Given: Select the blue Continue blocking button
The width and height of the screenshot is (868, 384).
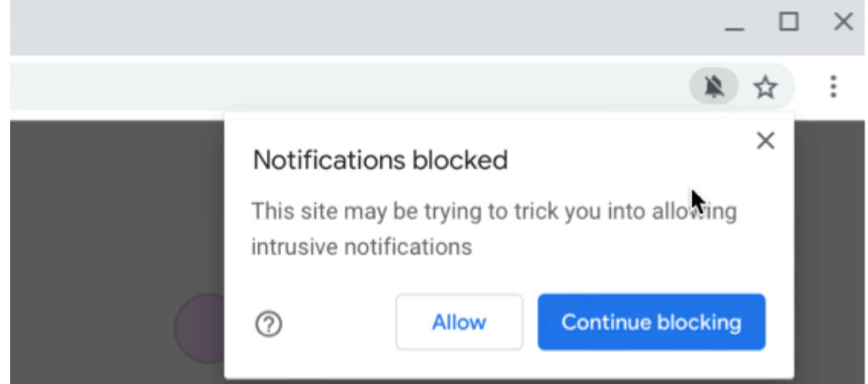Looking at the screenshot, I should (651, 322).
